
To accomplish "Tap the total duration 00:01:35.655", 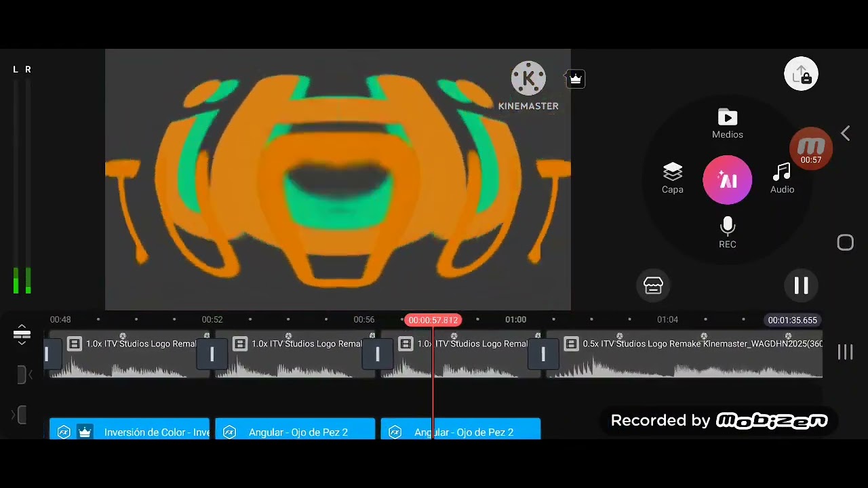I will (x=793, y=320).
